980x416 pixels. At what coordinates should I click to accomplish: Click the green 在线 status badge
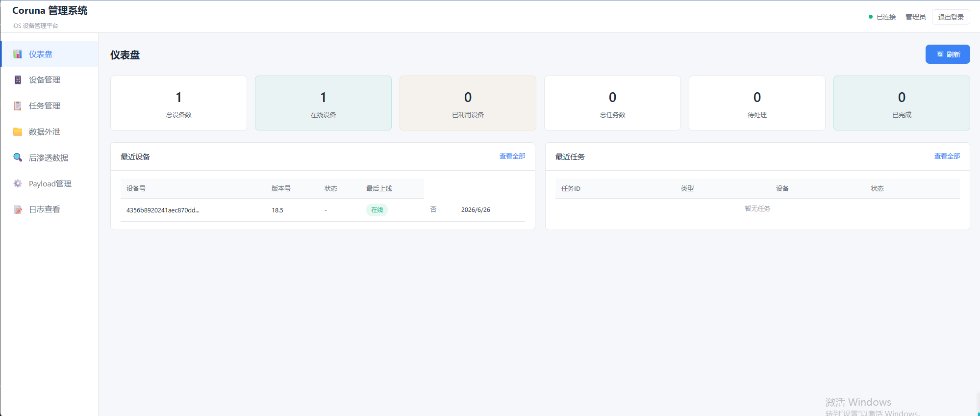377,210
